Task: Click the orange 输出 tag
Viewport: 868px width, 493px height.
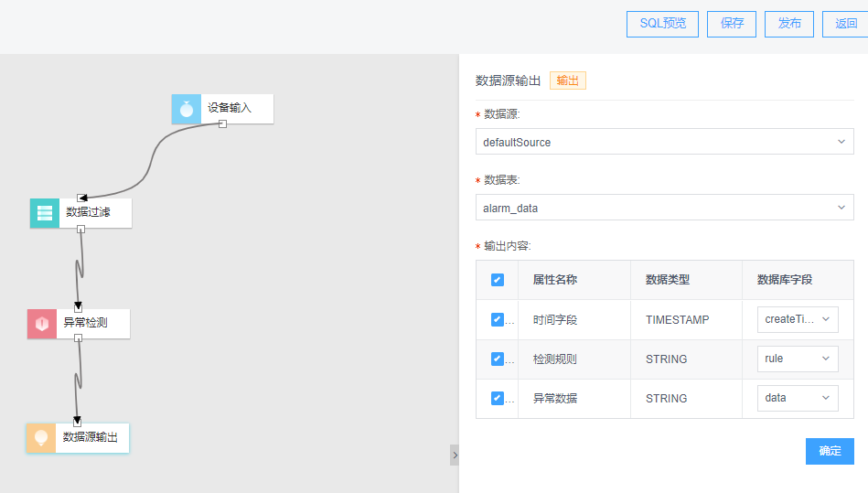Action: (567, 80)
